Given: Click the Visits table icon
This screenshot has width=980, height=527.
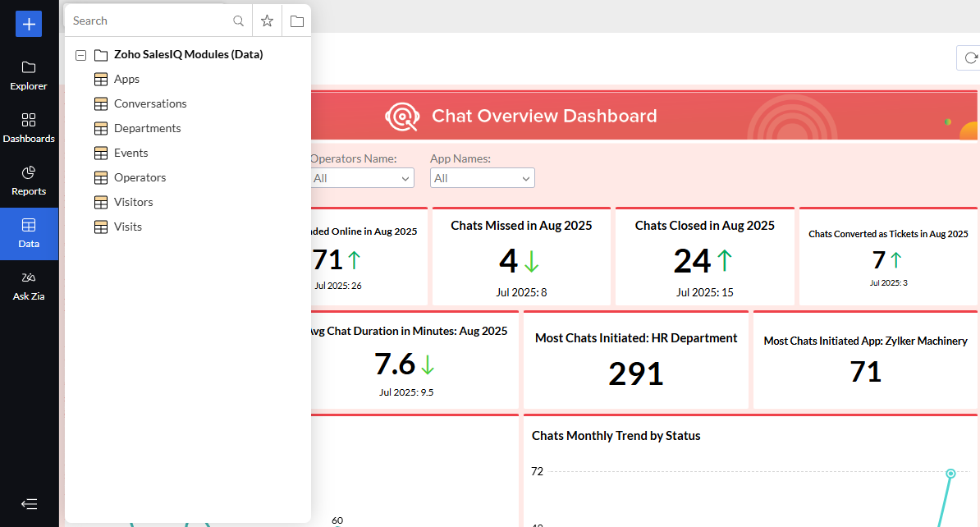Looking at the screenshot, I should pos(101,227).
